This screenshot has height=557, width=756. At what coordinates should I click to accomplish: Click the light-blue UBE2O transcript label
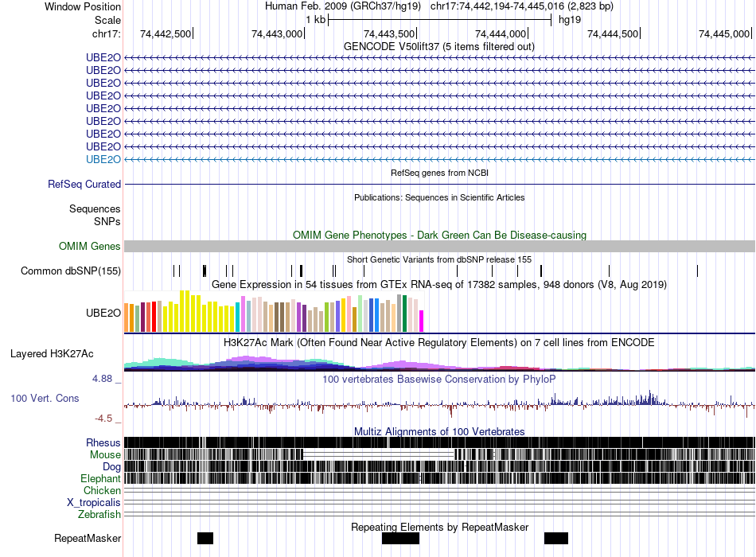pos(103,160)
